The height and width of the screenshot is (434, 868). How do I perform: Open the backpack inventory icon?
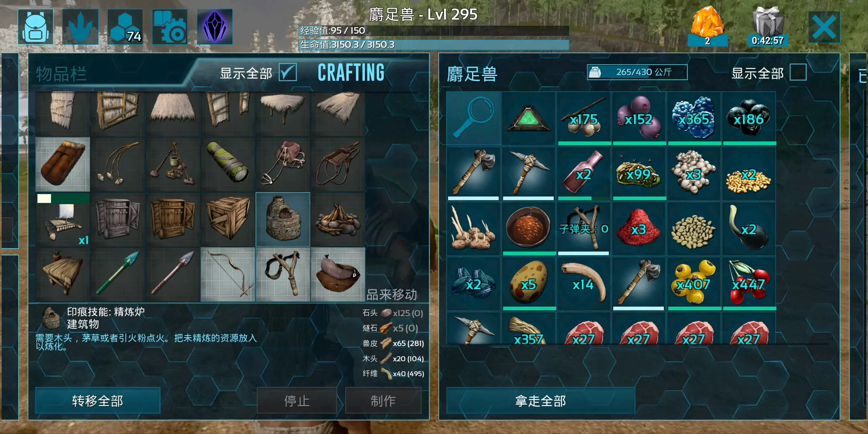pyautogui.click(x=35, y=27)
